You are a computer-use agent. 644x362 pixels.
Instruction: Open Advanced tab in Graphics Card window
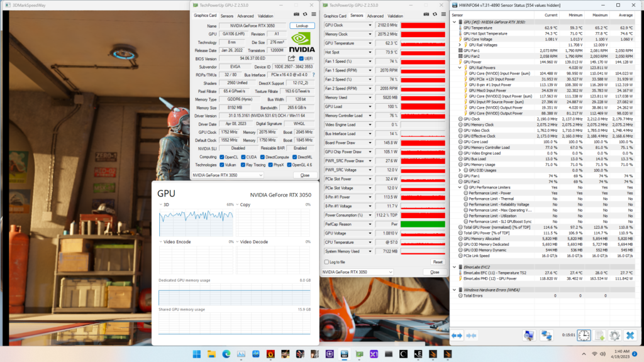click(246, 16)
